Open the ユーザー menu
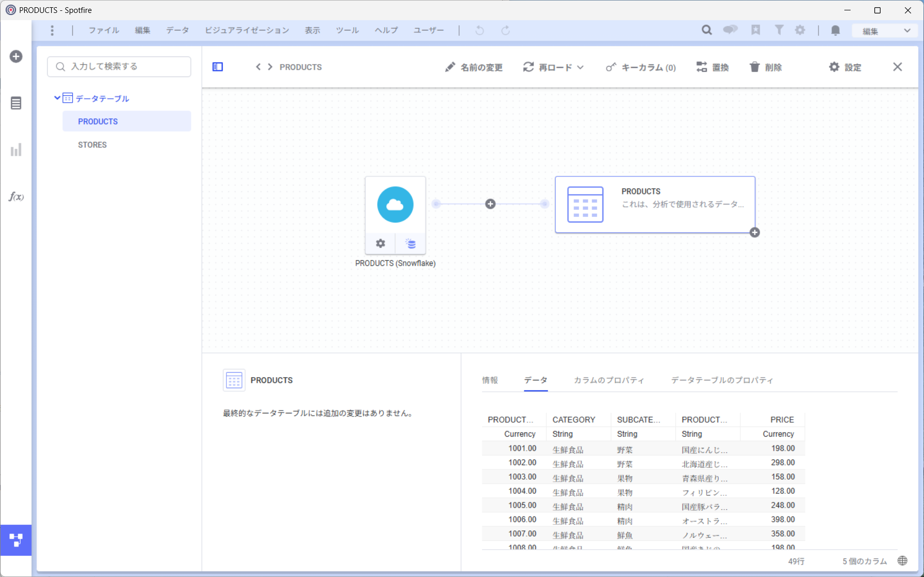The height and width of the screenshot is (577, 924). click(429, 31)
